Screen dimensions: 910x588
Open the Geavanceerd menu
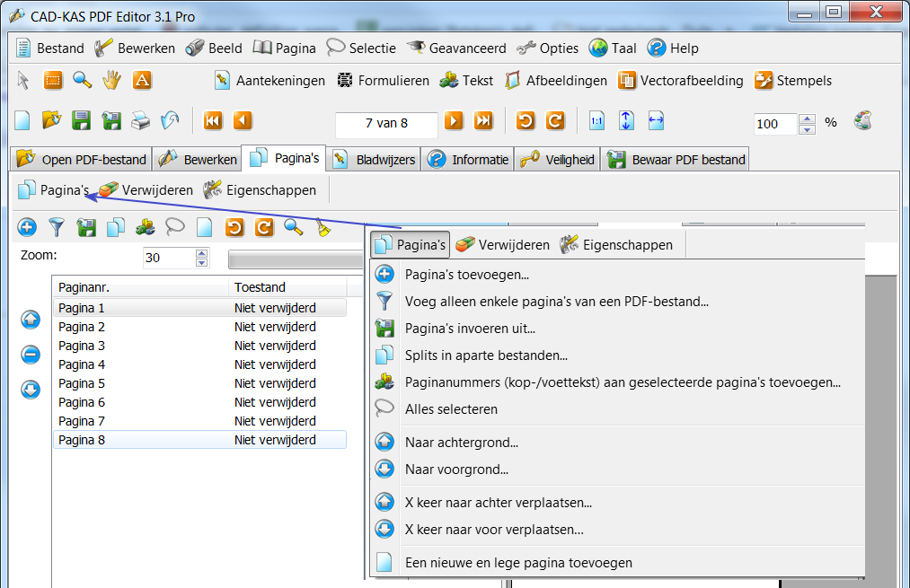point(456,48)
